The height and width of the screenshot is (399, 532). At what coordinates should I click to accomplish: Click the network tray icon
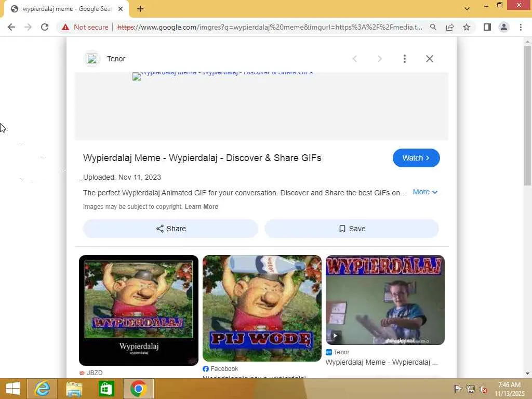tap(471, 389)
